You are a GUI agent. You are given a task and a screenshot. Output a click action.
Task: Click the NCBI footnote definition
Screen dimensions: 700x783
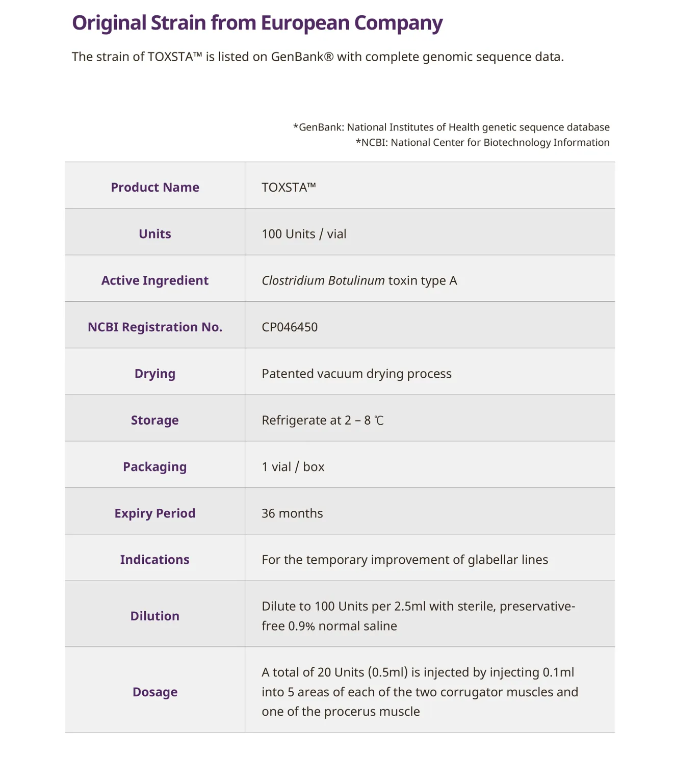pos(482,142)
